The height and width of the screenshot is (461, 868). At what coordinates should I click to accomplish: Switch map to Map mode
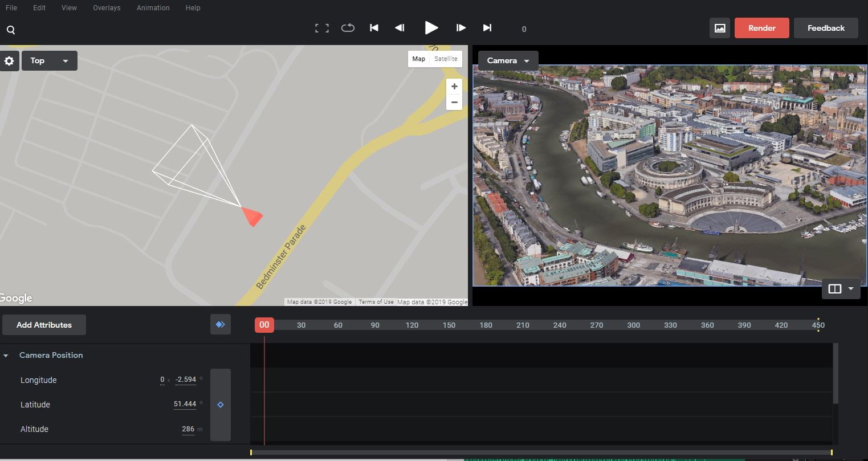419,59
